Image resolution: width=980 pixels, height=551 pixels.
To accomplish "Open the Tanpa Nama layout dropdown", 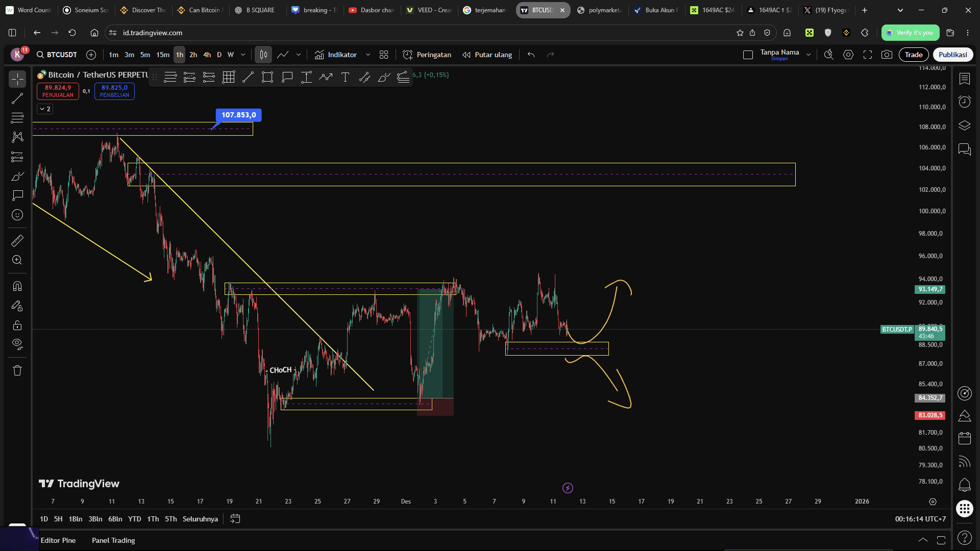I will click(808, 55).
